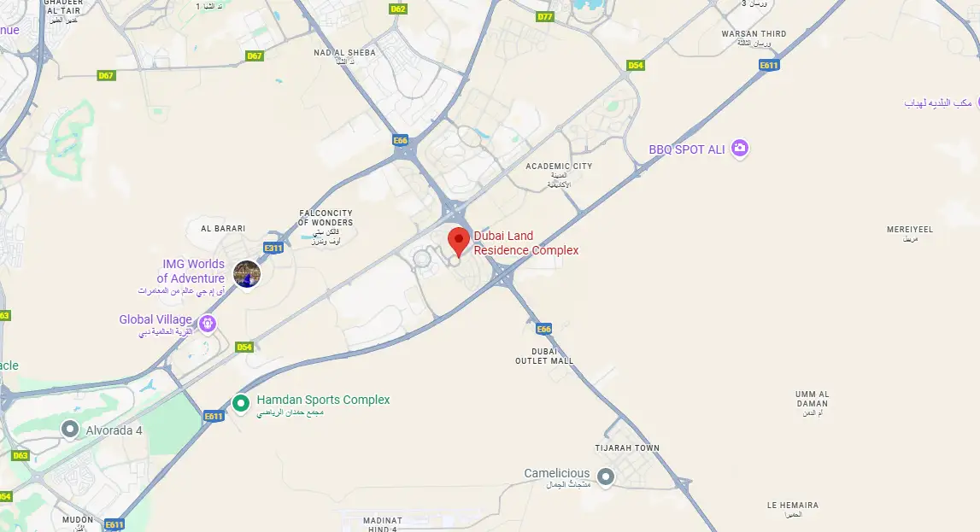Open the Camelicious place marker
The image size is (980, 532).
click(605, 477)
